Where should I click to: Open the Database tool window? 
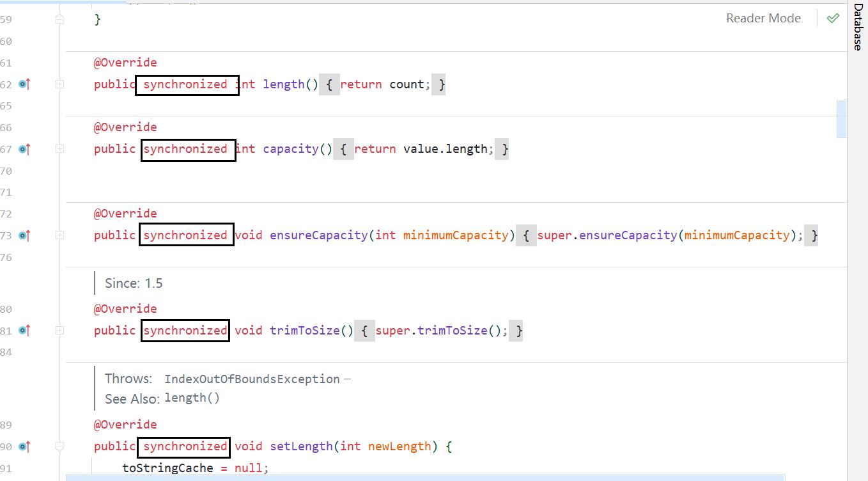[x=858, y=27]
